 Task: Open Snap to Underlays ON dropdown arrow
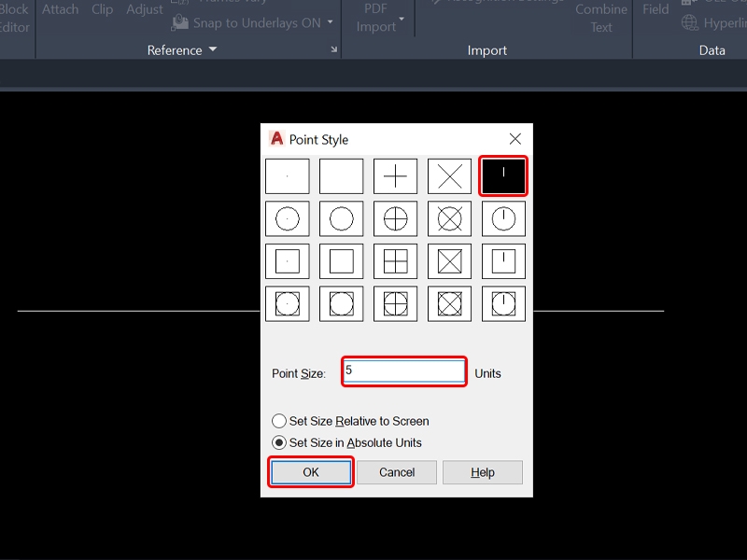click(331, 21)
